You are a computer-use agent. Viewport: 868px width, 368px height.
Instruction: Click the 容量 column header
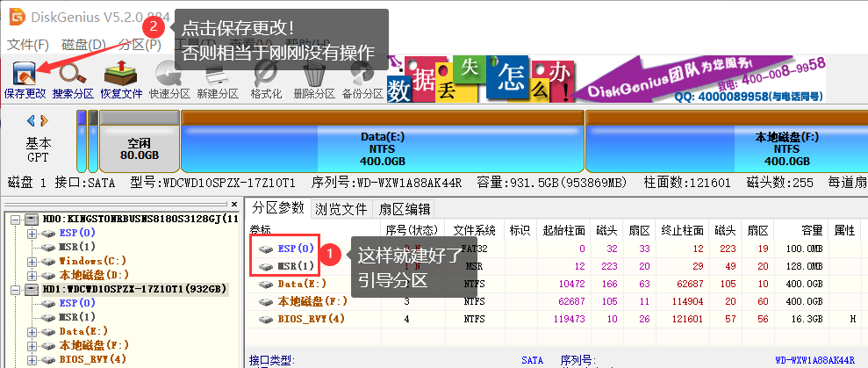click(x=800, y=230)
